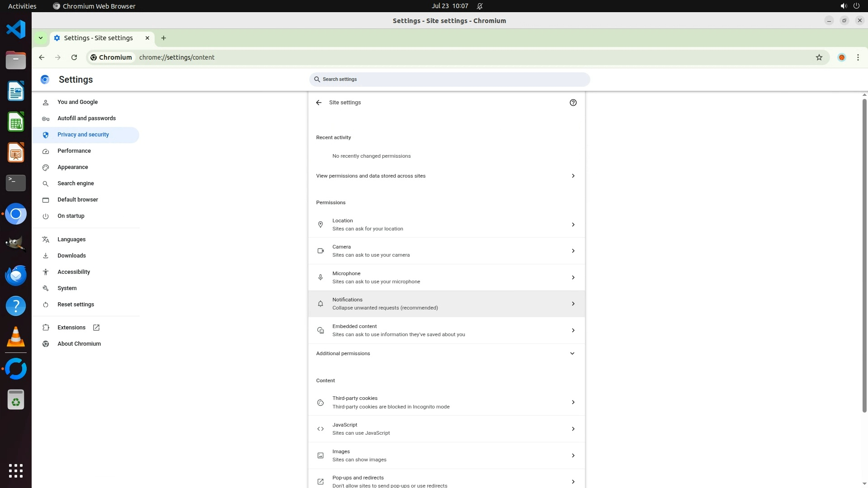Image resolution: width=868 pixels, height=488 pixels.
Task: Open View permissions and data stored across sites
Action: [446, 176]
